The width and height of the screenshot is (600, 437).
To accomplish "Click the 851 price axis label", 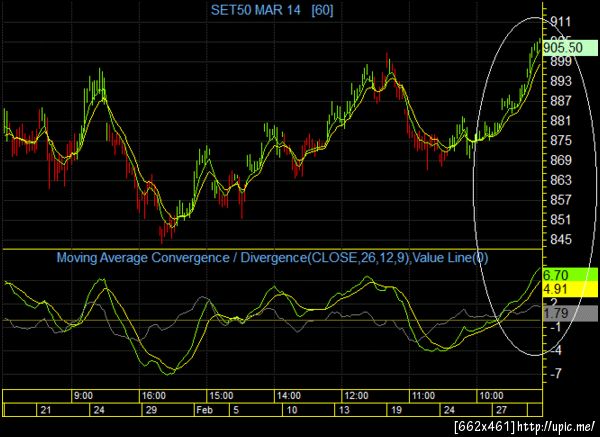I will click(561, 220).
